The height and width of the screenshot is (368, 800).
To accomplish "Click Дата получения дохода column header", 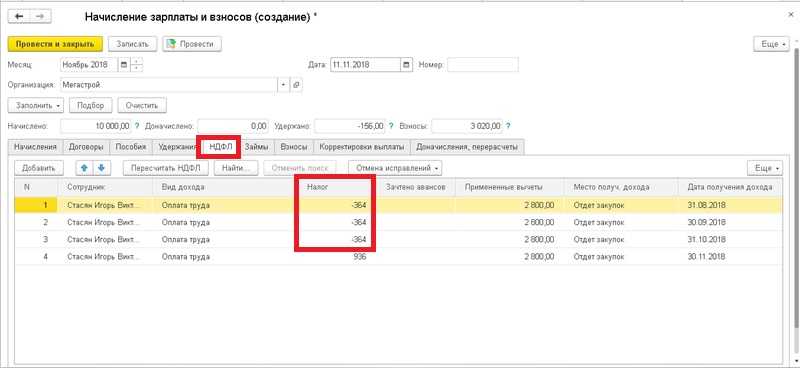I will (x=730, y=187).
